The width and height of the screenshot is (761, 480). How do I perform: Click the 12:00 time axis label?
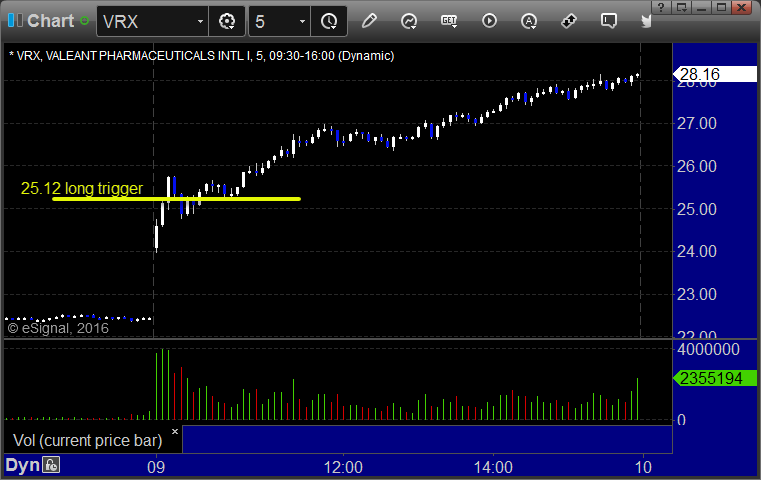(343, 467)
